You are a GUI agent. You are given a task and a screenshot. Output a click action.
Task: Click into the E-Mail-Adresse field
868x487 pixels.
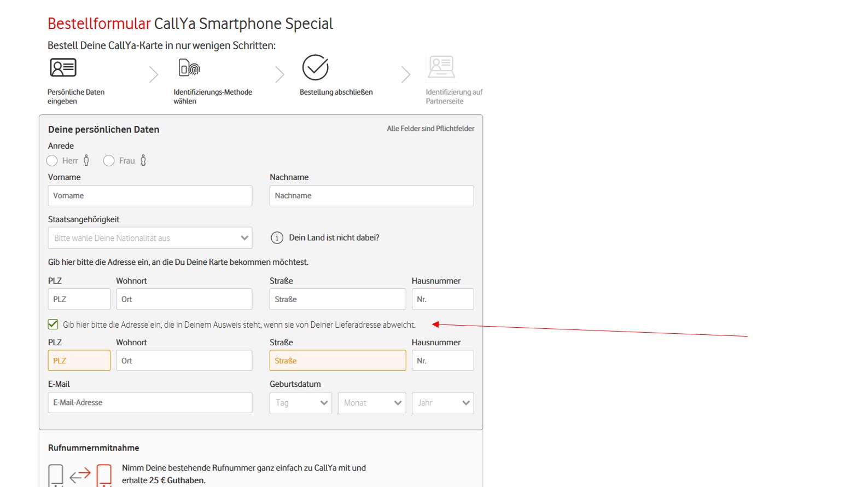pos(150,403)
